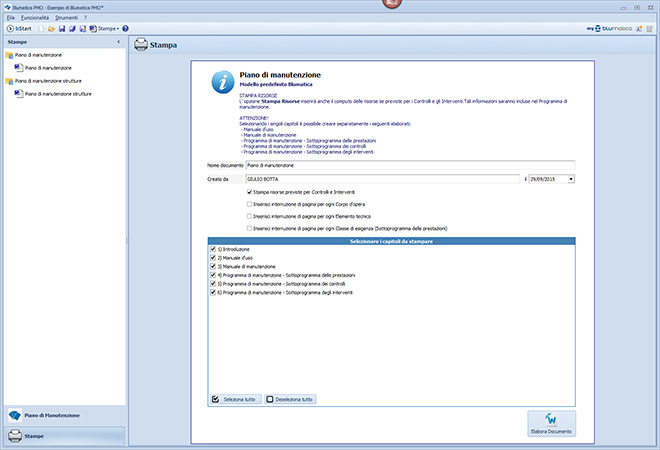This screenshot has width=660, height=450.
Task: Click the printer icon in the Stampa header
Action: pyautogui.click(x=141, y=45)
